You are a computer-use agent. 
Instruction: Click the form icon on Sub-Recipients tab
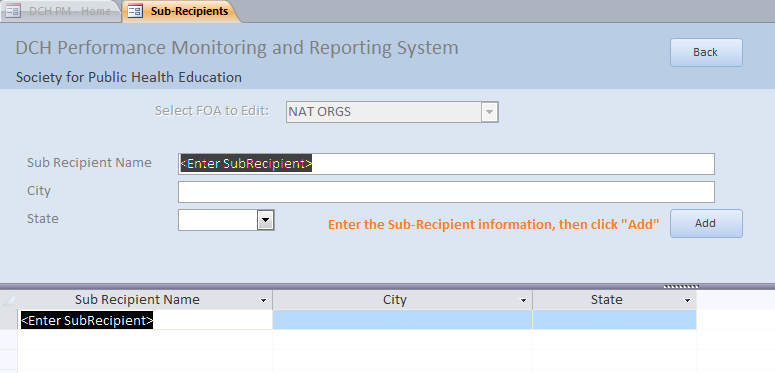pos(135,11)
